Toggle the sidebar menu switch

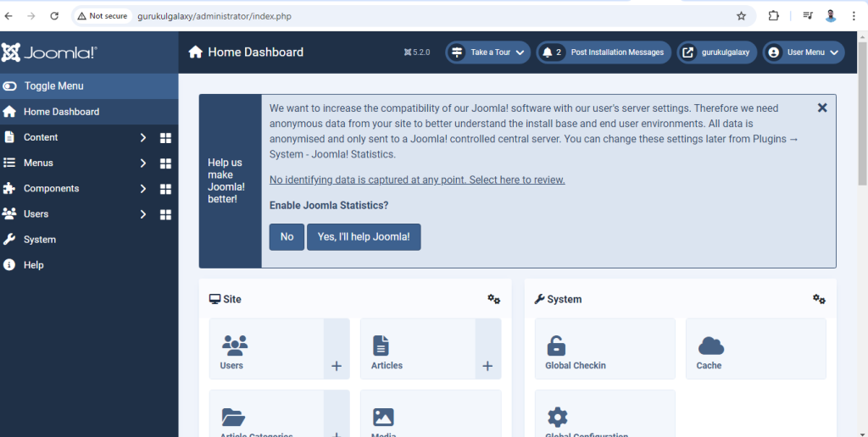tap(9, 86)
